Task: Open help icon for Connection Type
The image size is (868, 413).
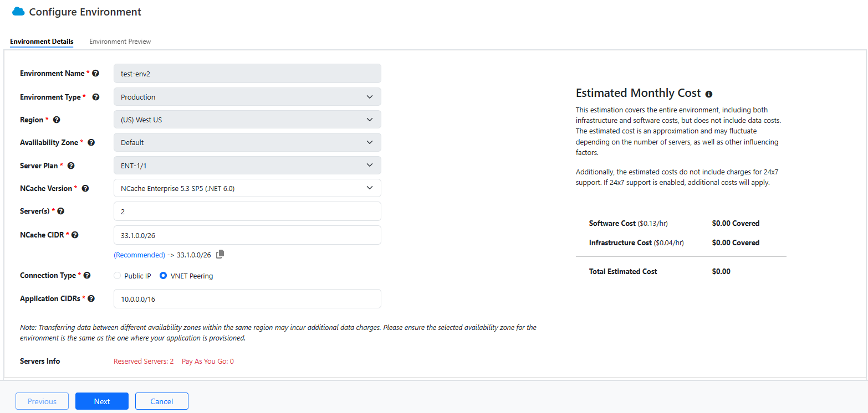Action: (87, 275)
